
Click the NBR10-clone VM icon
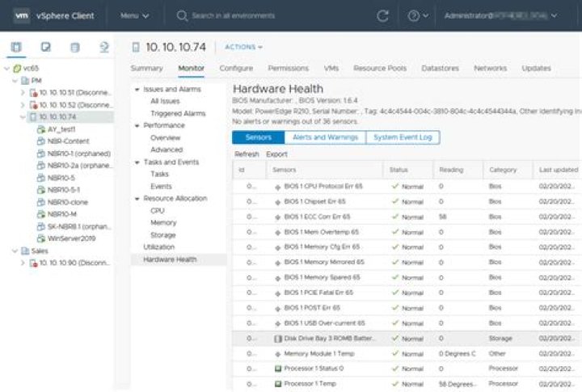41,202
